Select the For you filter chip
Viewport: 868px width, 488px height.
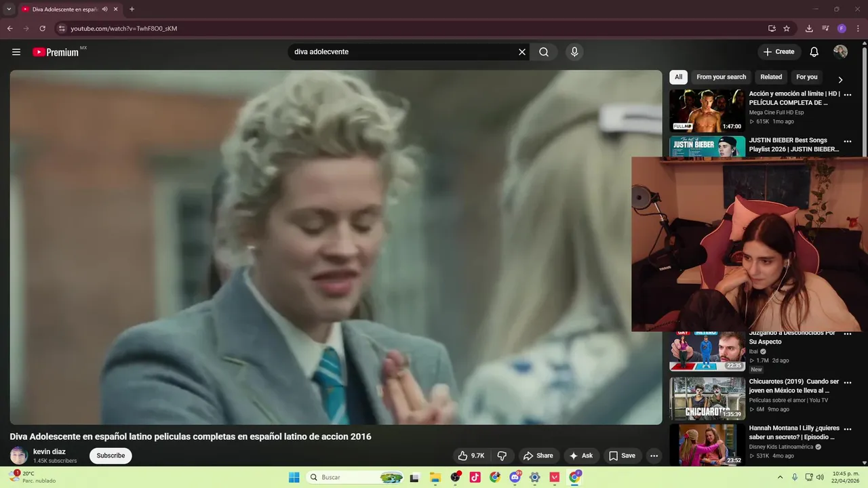[806, 77]
